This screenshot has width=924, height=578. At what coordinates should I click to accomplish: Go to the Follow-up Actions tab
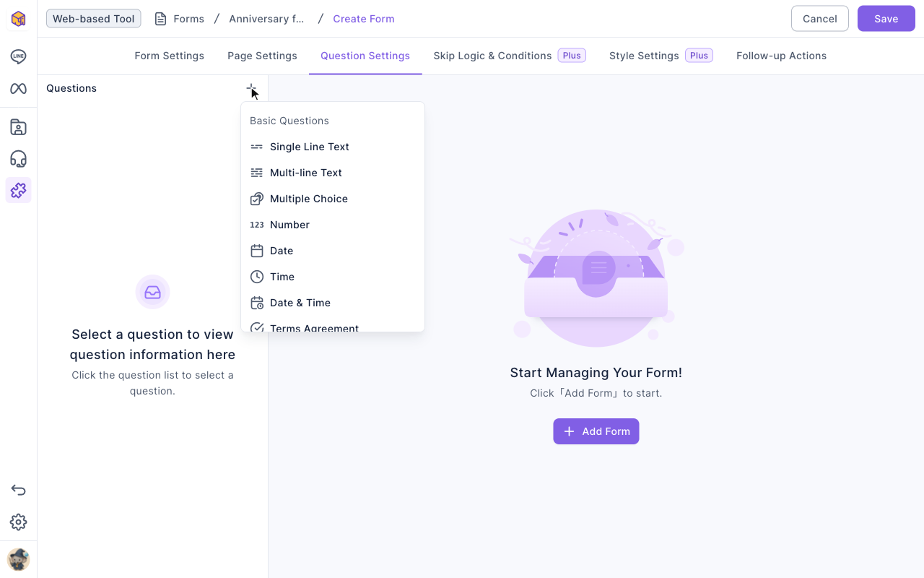[781, 56]
